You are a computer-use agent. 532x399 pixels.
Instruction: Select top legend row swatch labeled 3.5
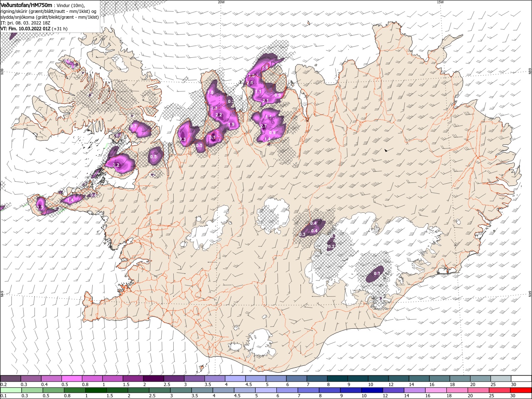click(214, 379)
